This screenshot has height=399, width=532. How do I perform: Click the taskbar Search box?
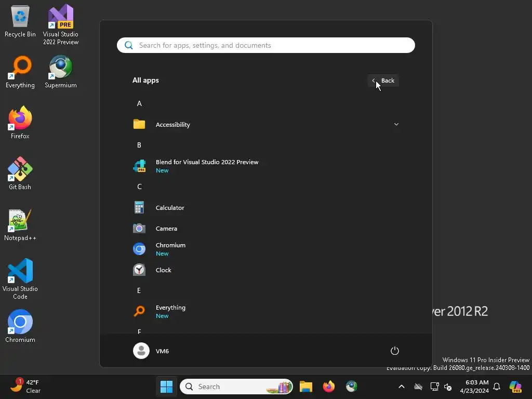click(236, 387)
